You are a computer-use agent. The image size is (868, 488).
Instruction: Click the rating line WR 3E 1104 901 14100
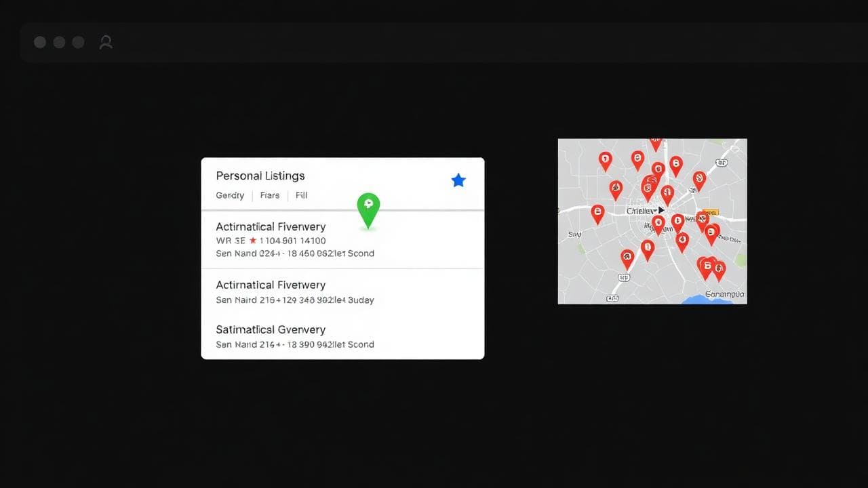(271, 241)
